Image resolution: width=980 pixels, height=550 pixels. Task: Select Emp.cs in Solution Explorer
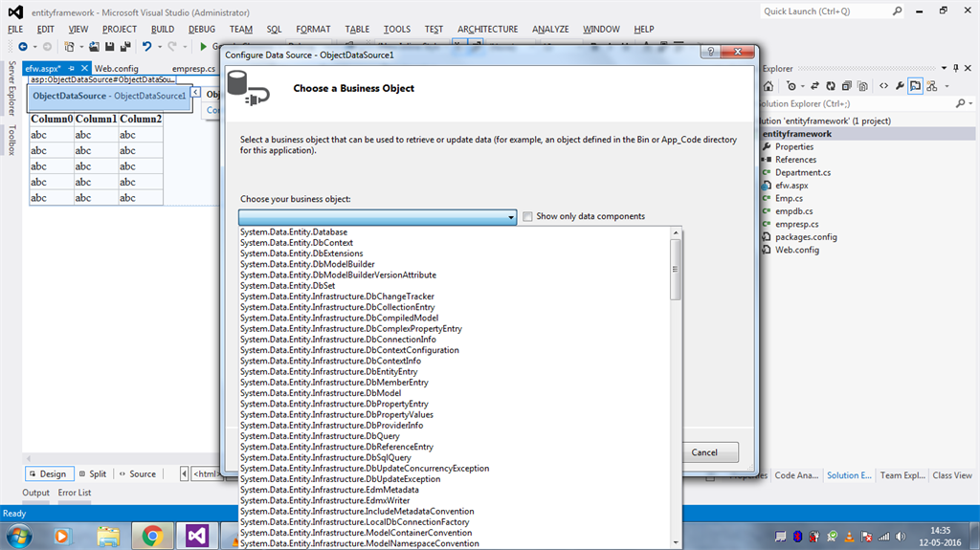click(789, 198)
